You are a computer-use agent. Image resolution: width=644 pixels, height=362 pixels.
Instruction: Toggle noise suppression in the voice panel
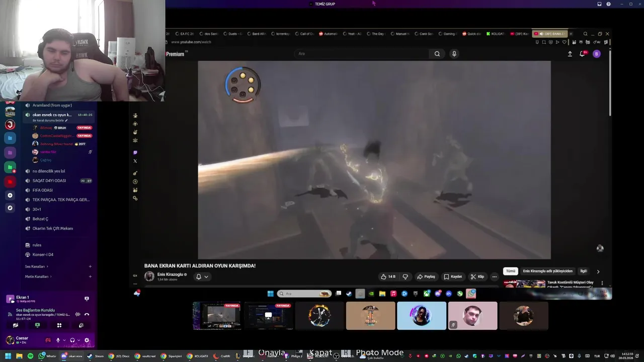(x=77, y=314)
